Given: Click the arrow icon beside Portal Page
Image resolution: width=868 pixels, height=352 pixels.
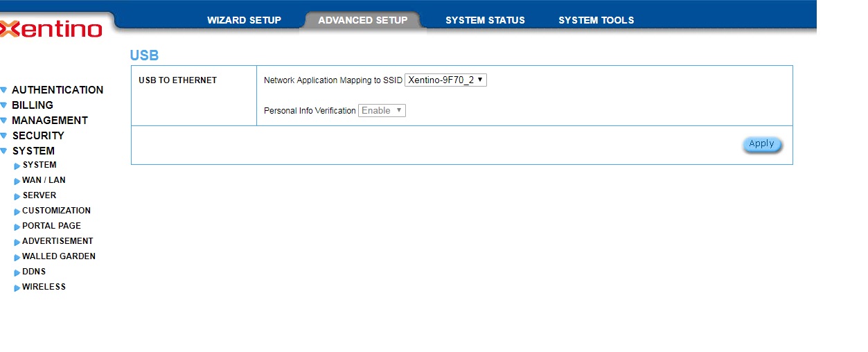Looking at the screenshot, I should tap(17, 227).
